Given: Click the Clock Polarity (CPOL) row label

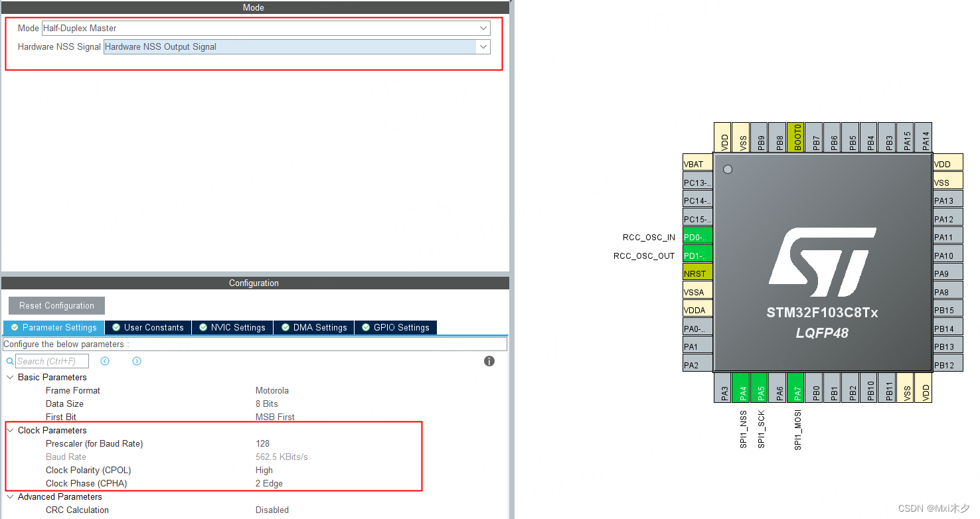Looking at the screenshot, I should (88, 470).
